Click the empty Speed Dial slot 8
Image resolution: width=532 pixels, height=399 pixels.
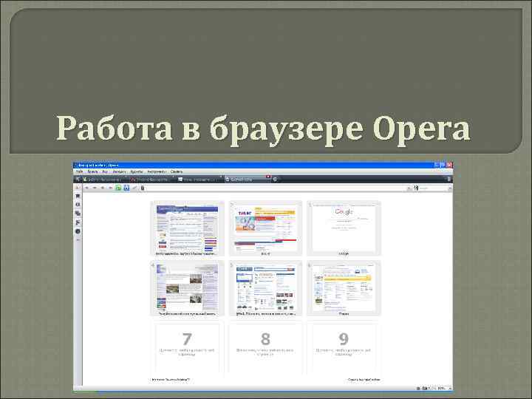265,347
